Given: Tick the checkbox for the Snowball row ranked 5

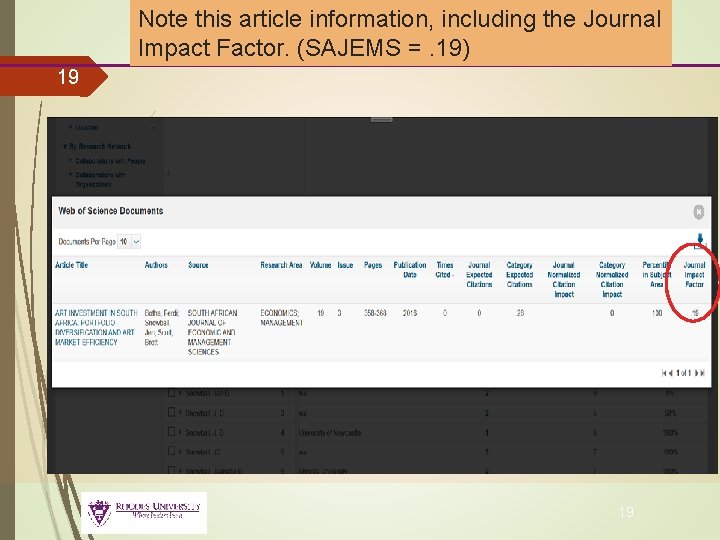Looking at the screenshot, I should point(171,451).
